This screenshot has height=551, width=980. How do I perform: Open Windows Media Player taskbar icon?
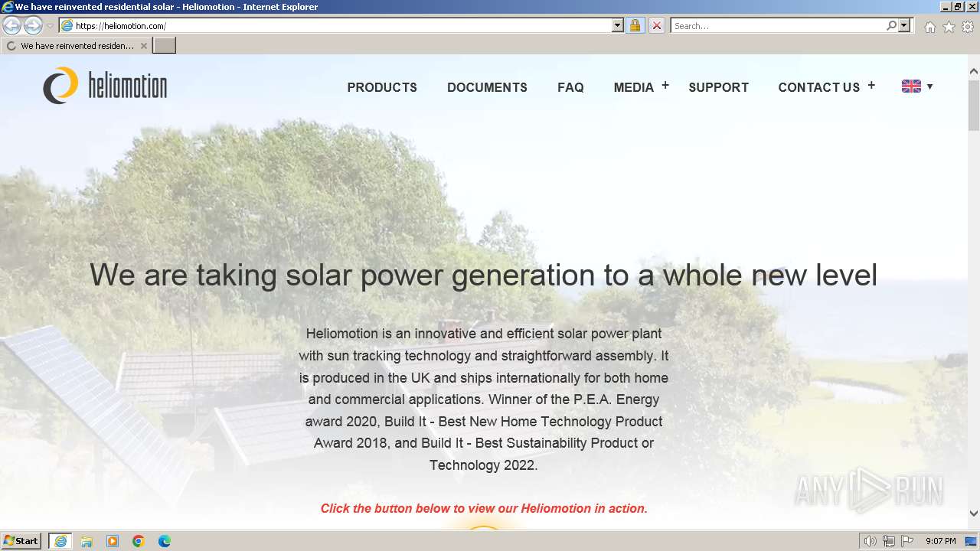point(113,541)
